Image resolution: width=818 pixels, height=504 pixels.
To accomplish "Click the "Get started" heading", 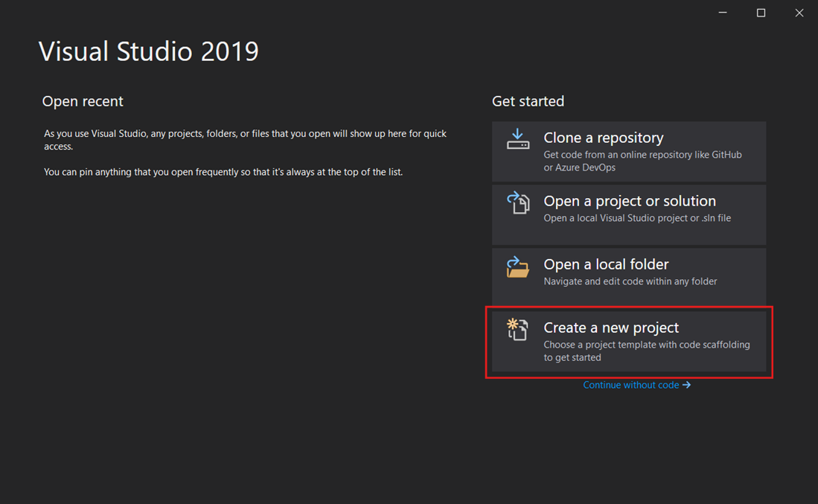I will (528, 101).
